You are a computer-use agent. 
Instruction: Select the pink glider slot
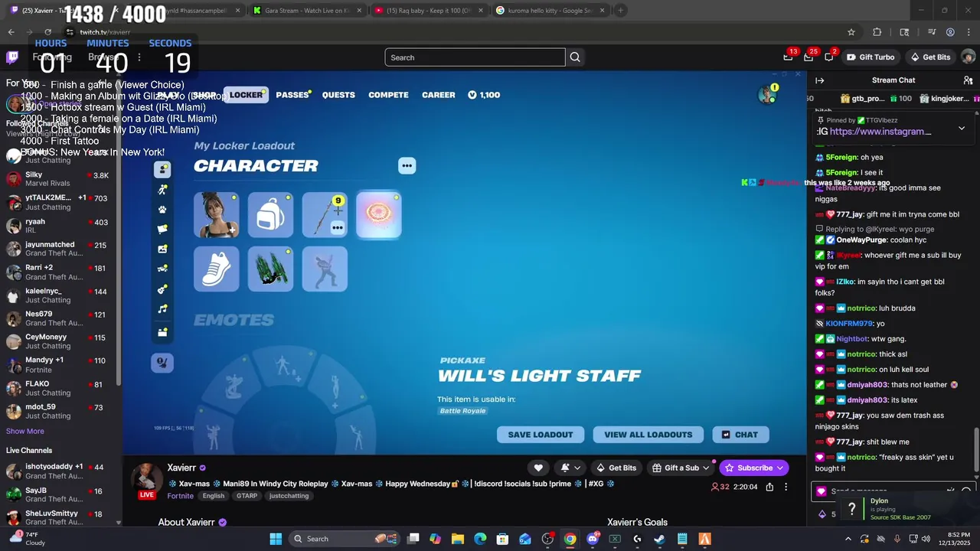click(379, 215)
